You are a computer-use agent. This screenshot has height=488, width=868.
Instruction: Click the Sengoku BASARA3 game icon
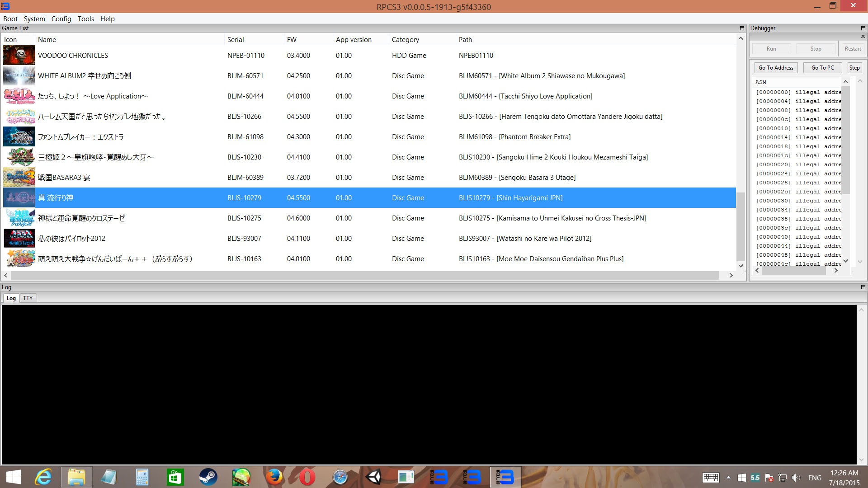click(x=19, y=178)
